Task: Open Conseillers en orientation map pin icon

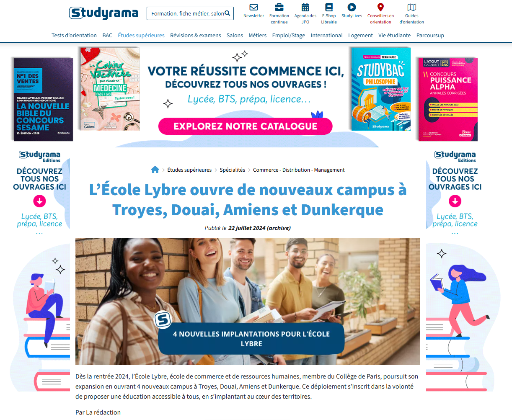Action: point(380,7)
